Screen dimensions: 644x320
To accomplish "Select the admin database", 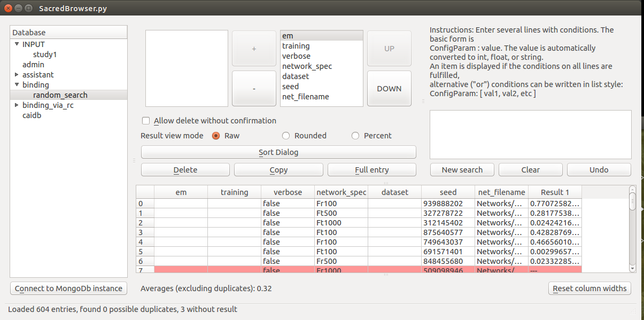I will [33, 65].
